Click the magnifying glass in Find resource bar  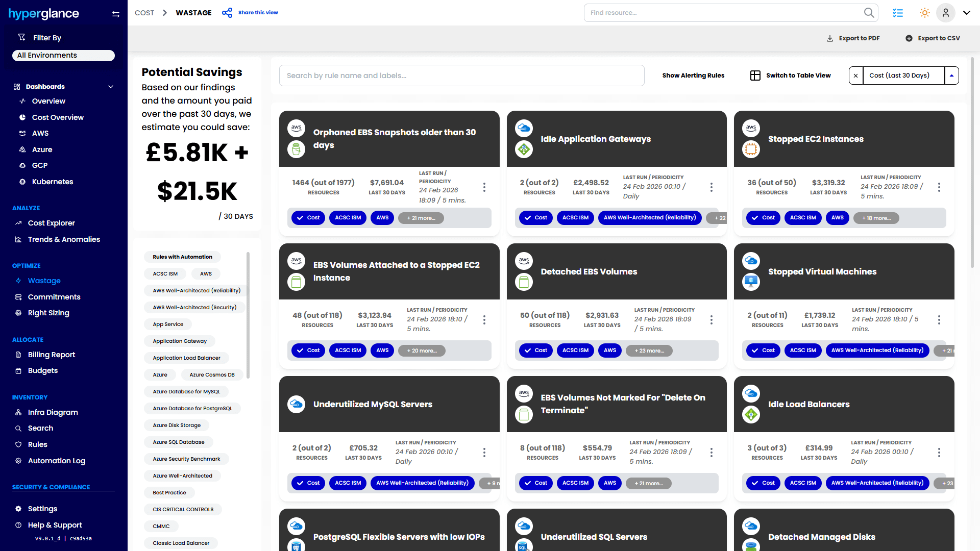point(868,12)
